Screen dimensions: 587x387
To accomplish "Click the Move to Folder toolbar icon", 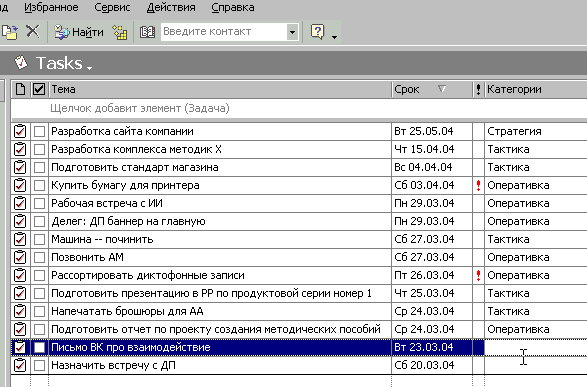I will coord(9,32).
